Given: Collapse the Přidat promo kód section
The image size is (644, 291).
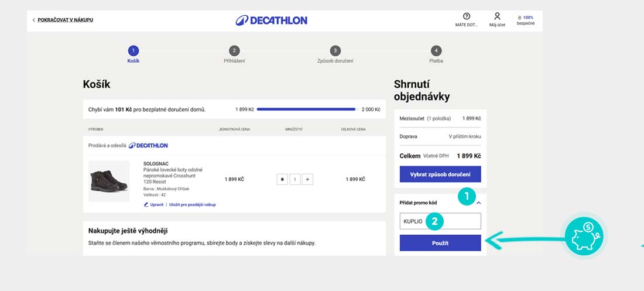Looking at the screenshot, I should tap(478, 203).
